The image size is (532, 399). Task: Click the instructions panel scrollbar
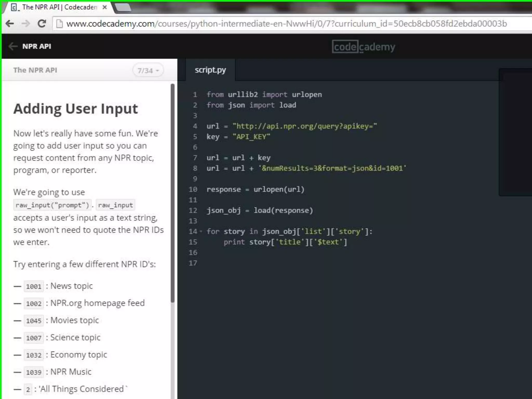coord(172,193)
